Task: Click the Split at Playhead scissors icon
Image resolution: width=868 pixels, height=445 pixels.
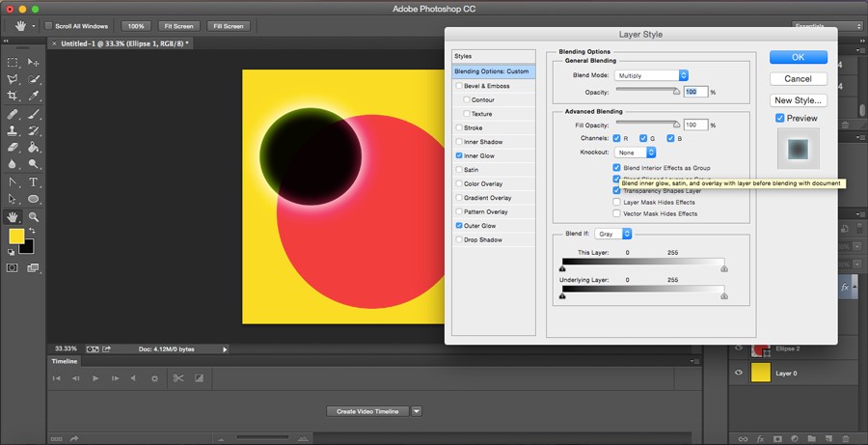Action: click(177, 378)
